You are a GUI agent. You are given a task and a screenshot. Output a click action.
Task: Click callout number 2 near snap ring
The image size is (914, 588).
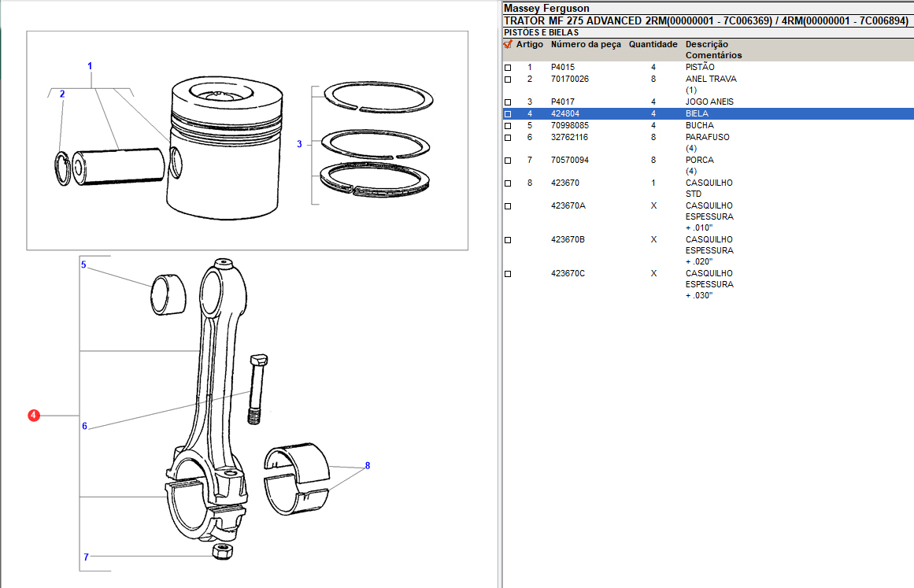tap(62, 94)
